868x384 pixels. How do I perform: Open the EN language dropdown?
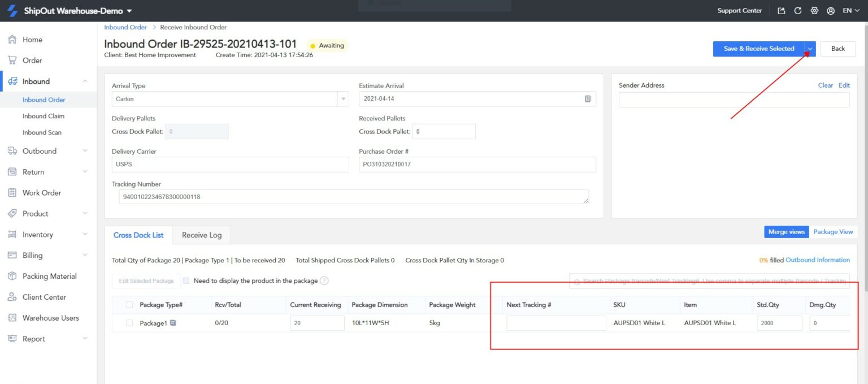pyautogui.click(x=850, y=10)
